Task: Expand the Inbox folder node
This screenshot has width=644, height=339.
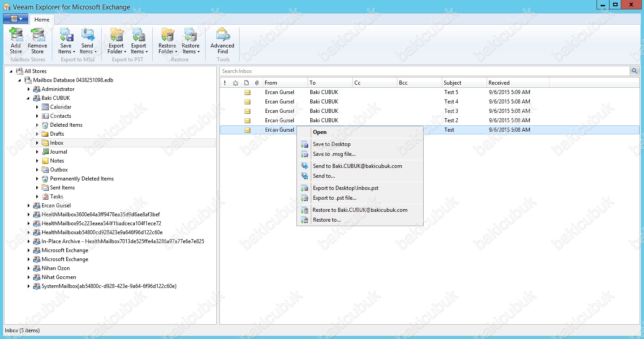Action: (37, 143)
